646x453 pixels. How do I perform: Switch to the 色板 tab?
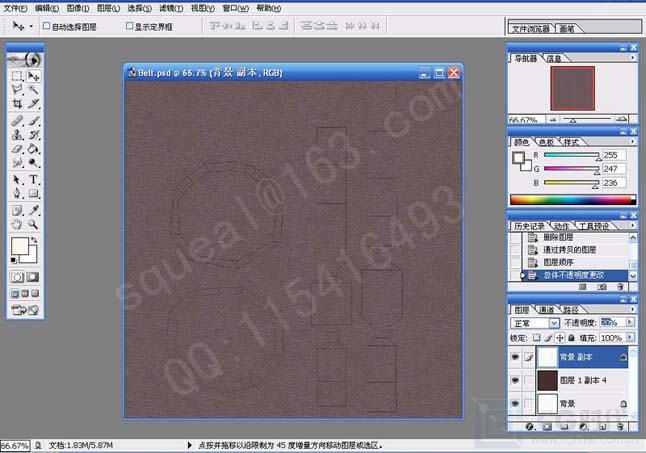(x=546, y=142)
